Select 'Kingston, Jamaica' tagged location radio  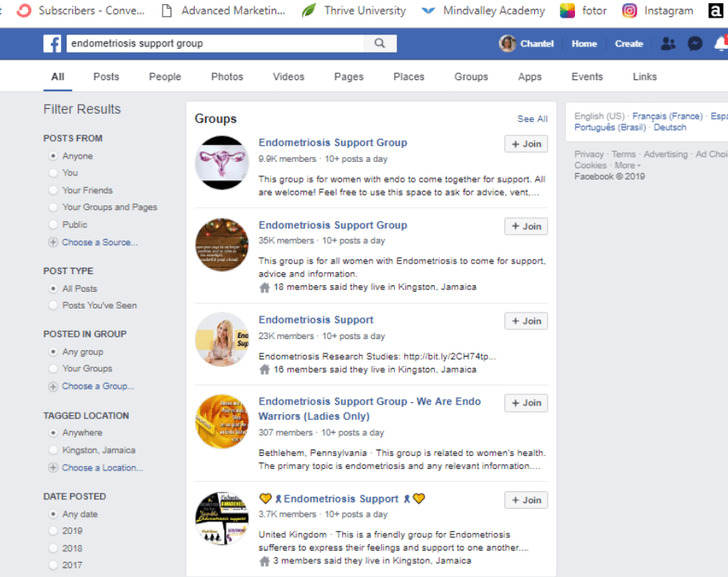[x=53, y=450]
